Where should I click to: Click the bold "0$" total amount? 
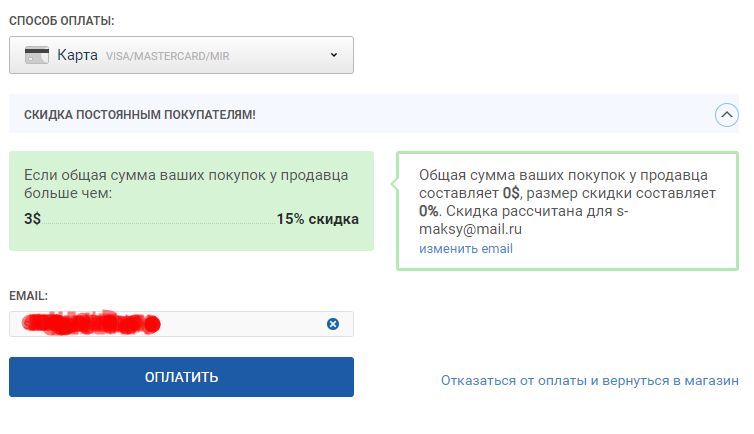tap(512, 193)
